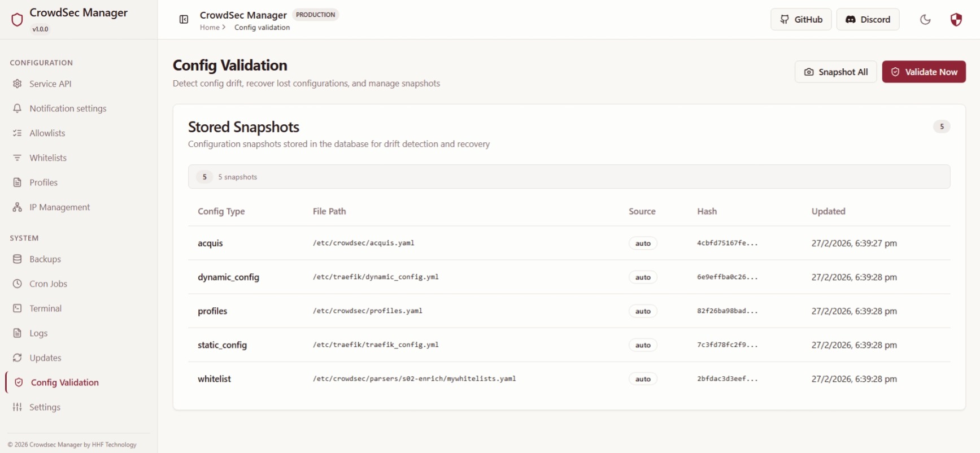
Task: Click the 5 snapshots summary bar
Action: point(569,177)
